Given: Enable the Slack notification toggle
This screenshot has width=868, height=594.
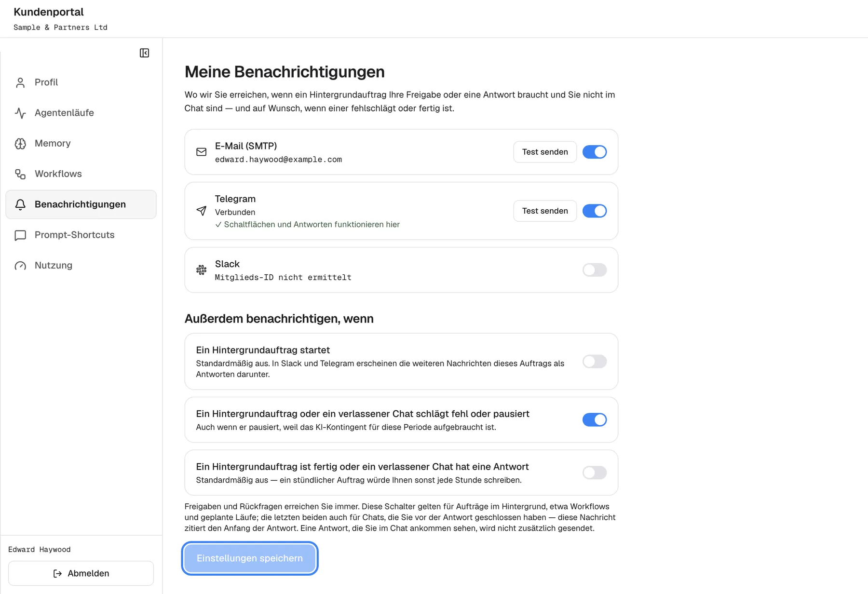Looking at the screenshot, I should (x=595, y=270).
